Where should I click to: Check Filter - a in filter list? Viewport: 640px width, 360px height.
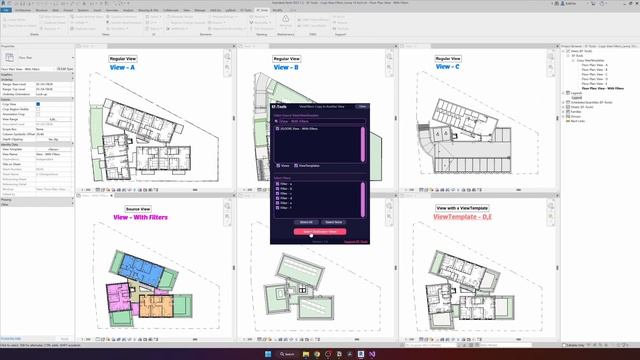(278, 184)
